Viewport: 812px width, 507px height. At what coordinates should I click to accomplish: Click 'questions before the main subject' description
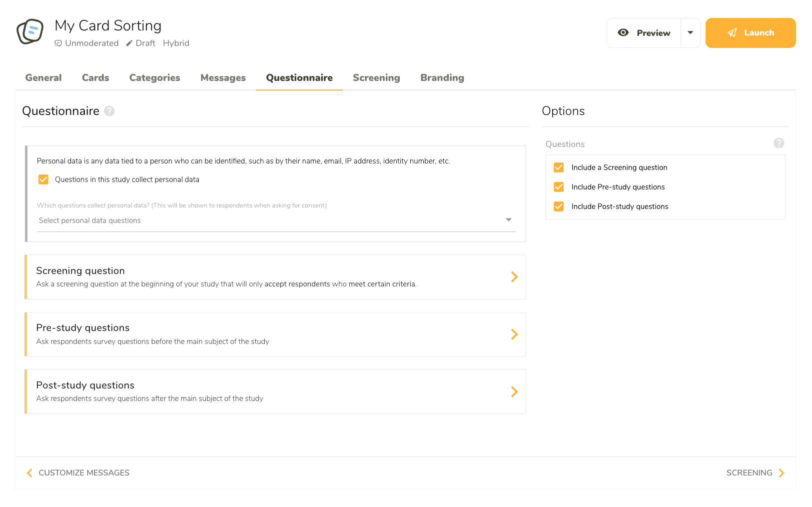click(152, 341)
